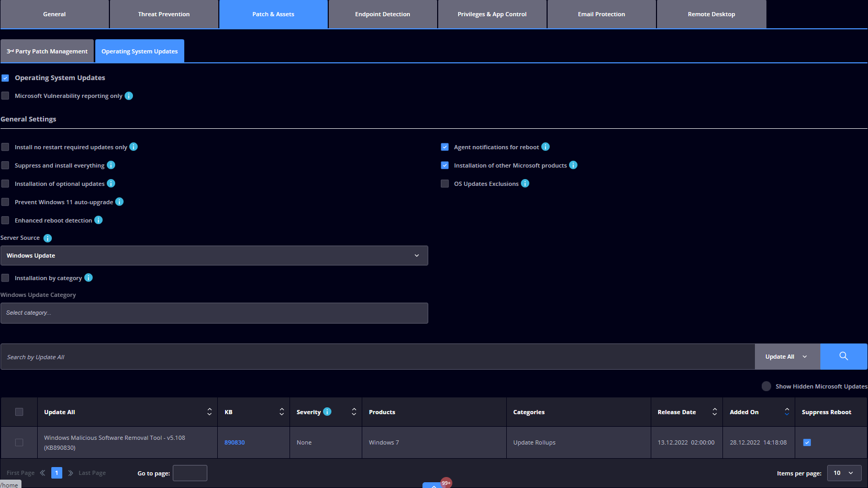Open Email Protection tab
Screen dimensions: 868x488
pos(602,14)
